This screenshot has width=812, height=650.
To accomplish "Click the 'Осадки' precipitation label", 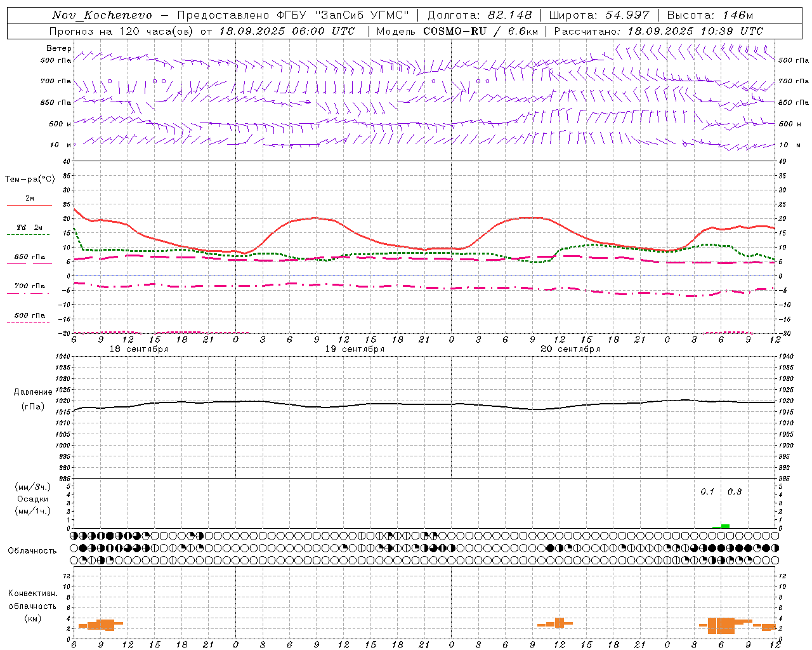I will pyautogui.click(x=32, y=499).
